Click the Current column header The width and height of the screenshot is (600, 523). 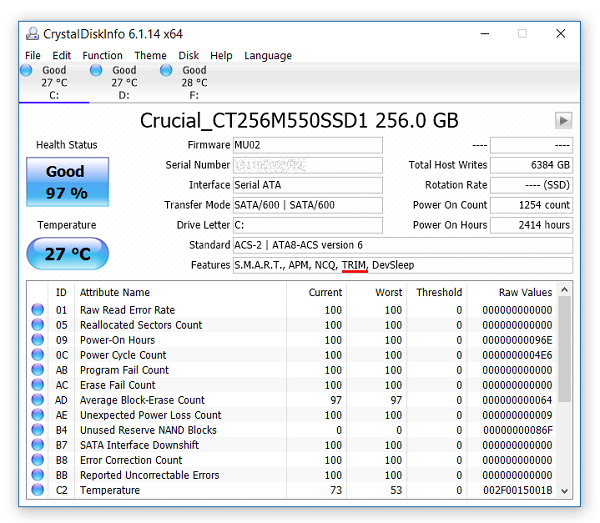click(x=325, y=292)
